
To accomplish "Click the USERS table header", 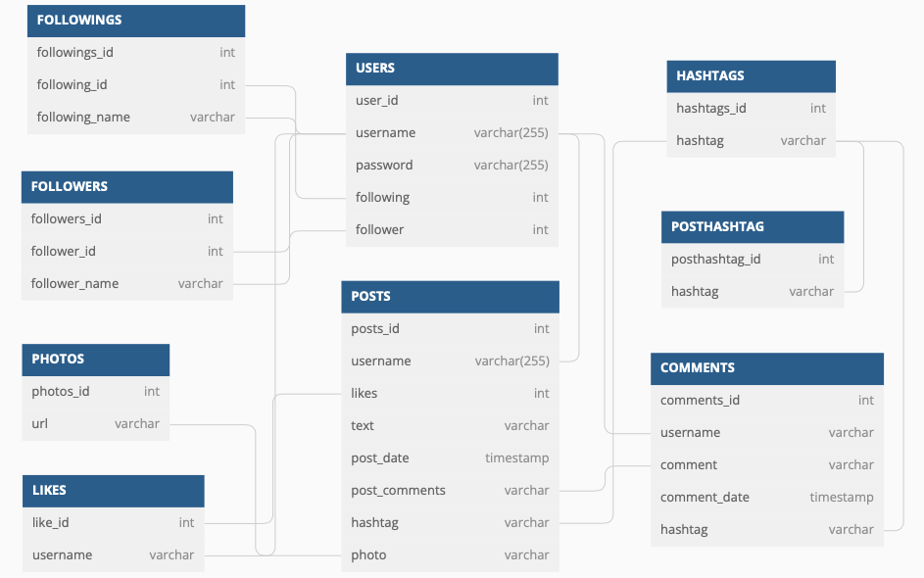I will click(x=452, y=69).
